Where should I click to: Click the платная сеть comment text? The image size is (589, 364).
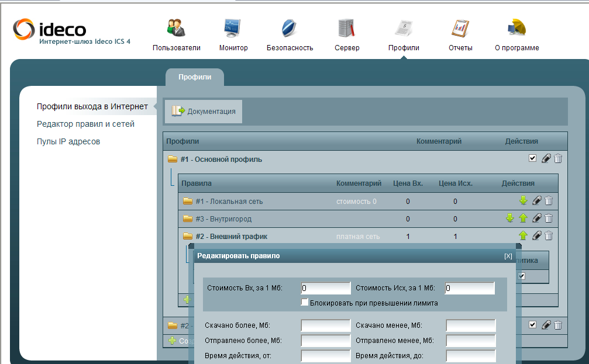point(358,237)
